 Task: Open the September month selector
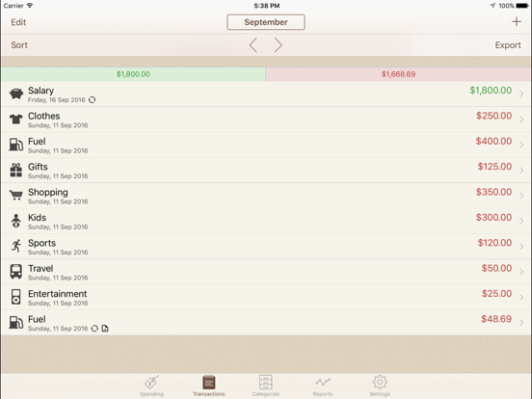point(266,22)
